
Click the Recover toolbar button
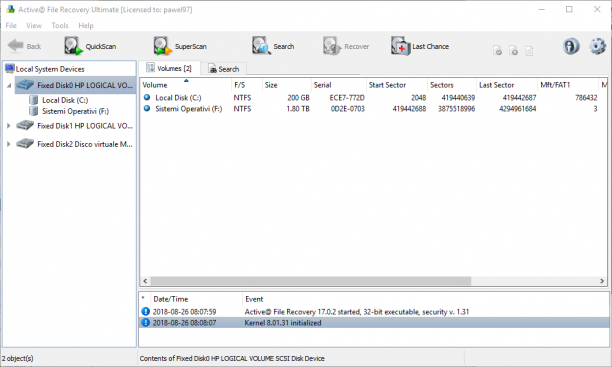click(346, 46)
